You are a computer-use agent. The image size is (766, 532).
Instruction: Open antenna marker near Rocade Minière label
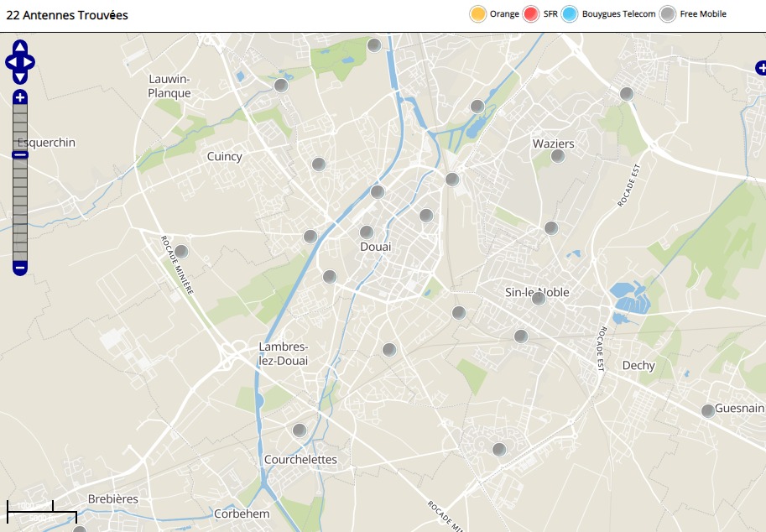pyautogui.click(x=180, y=251)
